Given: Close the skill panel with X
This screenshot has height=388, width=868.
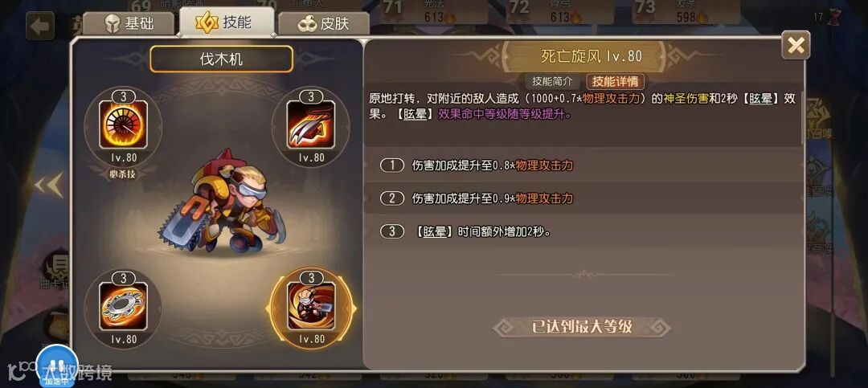Looking at the screenshot, I should [796, 45].
